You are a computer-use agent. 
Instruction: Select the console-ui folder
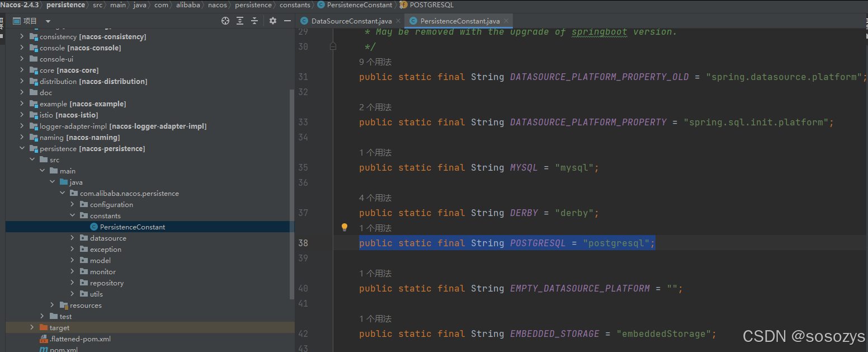coord(56,59)
